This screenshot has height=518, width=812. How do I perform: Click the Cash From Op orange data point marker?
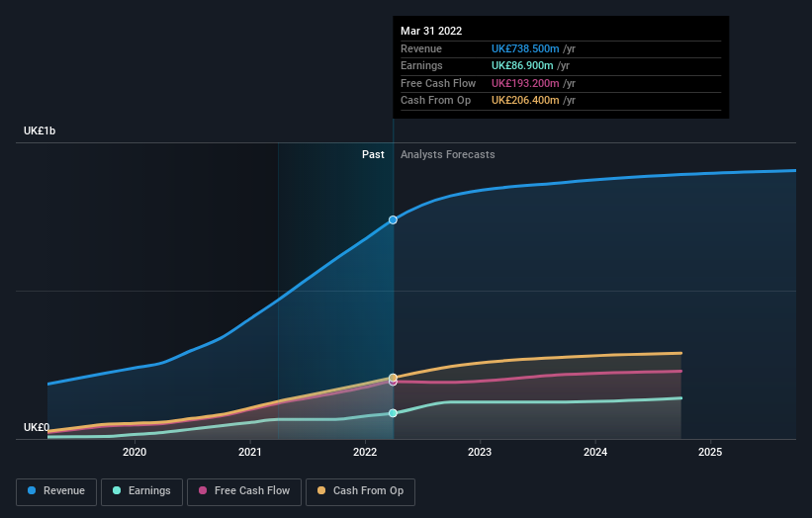[x=393, y=378]
